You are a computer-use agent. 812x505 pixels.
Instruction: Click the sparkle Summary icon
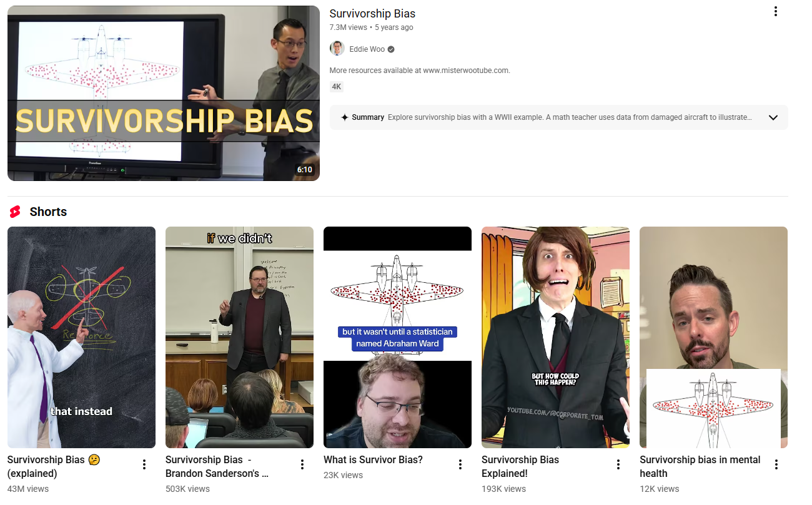click(344, 117)
